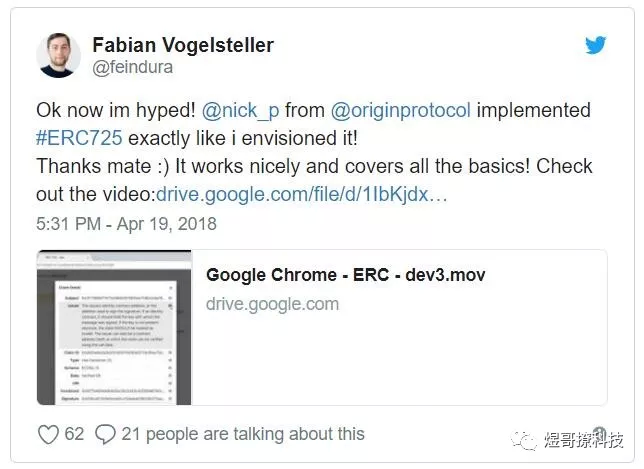This screenshot has height=469, width=644.
Task: Click the #ERC725 hashtag
Action: 79,138
